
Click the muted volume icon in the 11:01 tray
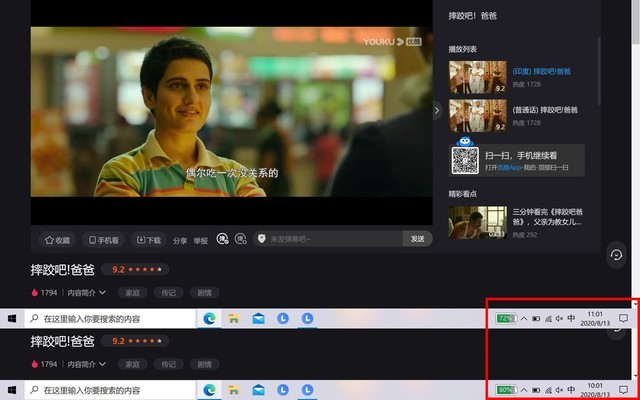tap(560, 319)
